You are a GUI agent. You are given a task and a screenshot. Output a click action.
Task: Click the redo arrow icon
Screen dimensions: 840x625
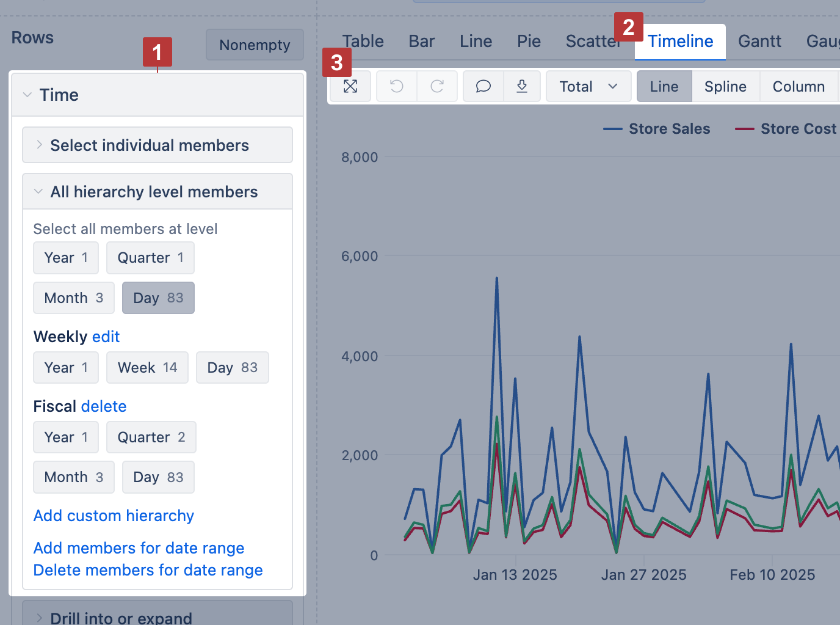437,86
